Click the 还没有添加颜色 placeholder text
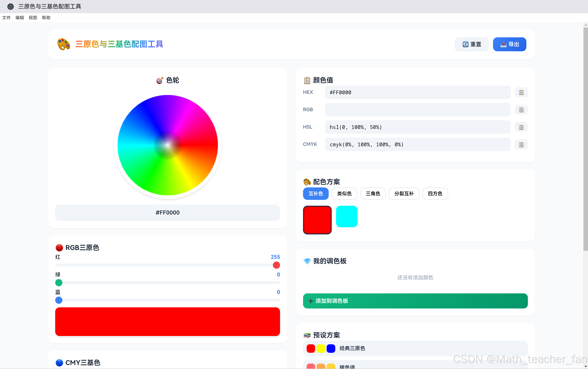This screenshot has height=369, width=588. pos(415,278)
